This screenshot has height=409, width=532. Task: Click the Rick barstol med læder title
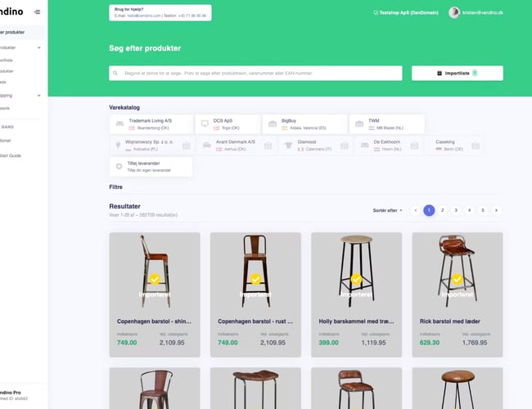449,321
